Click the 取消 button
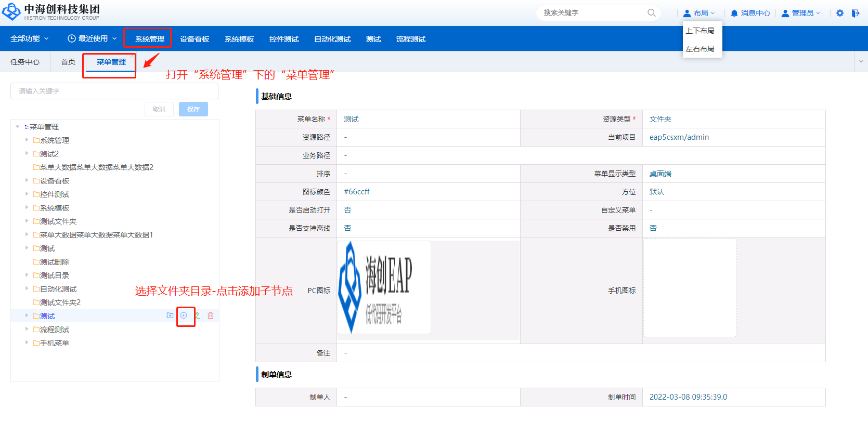Image resolution: width=868 pixels, height=435 pixels. click(159, 109)
